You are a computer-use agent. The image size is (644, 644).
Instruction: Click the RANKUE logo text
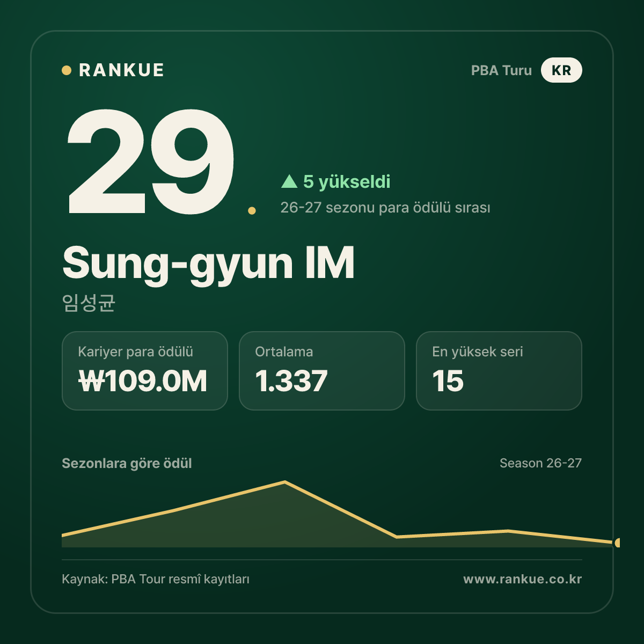tap(121, 70)
